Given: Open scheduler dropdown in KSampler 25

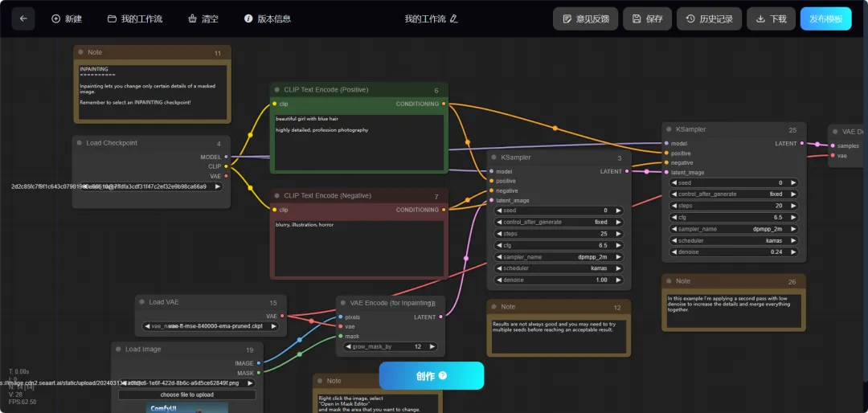Looking at the screenshot, I should 734,240.
